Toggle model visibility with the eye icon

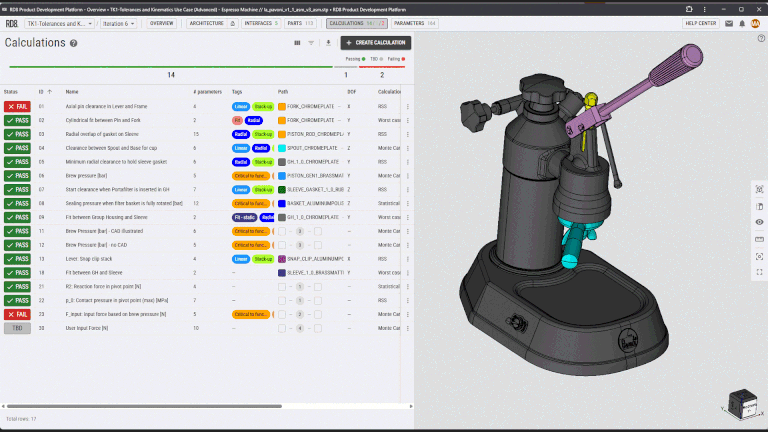point(759,222)
